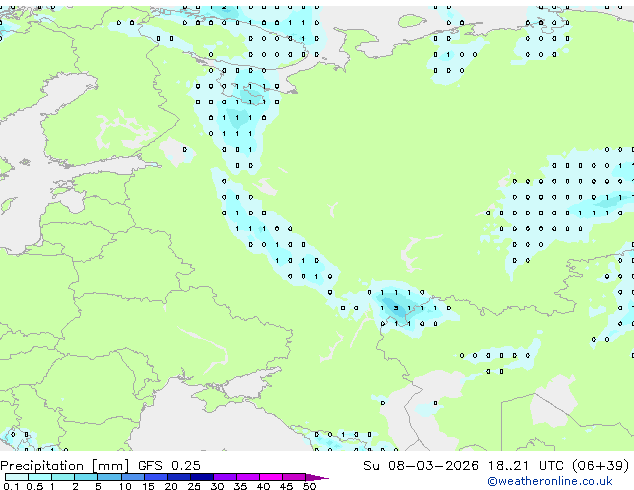Image resolution: width=634 pixels, height=490 pixels.
Task: Click the 'Su 08-03-2026' date text
Action: click(421, 465)
